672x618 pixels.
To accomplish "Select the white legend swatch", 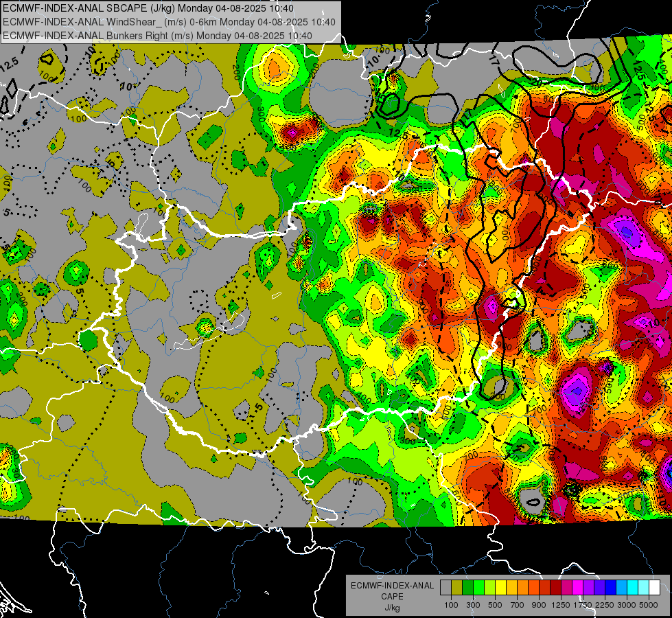I will (654, 587).
